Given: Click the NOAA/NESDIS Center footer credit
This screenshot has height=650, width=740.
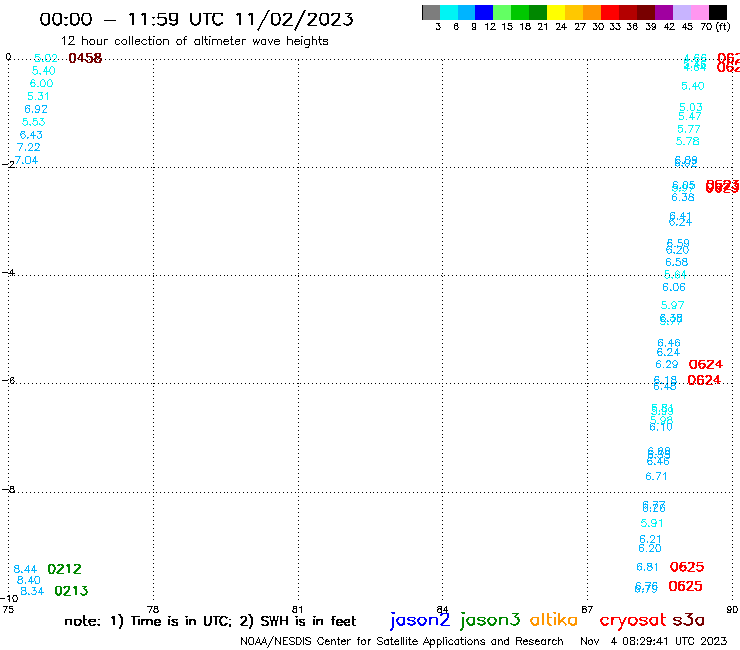Looking at the screenshot, I should pos(402,642).
